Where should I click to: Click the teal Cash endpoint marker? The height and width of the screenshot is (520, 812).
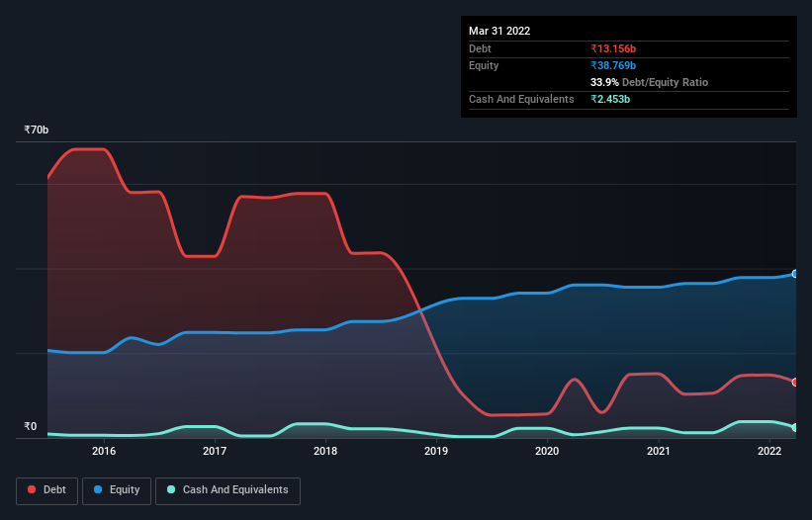point(795,427)
